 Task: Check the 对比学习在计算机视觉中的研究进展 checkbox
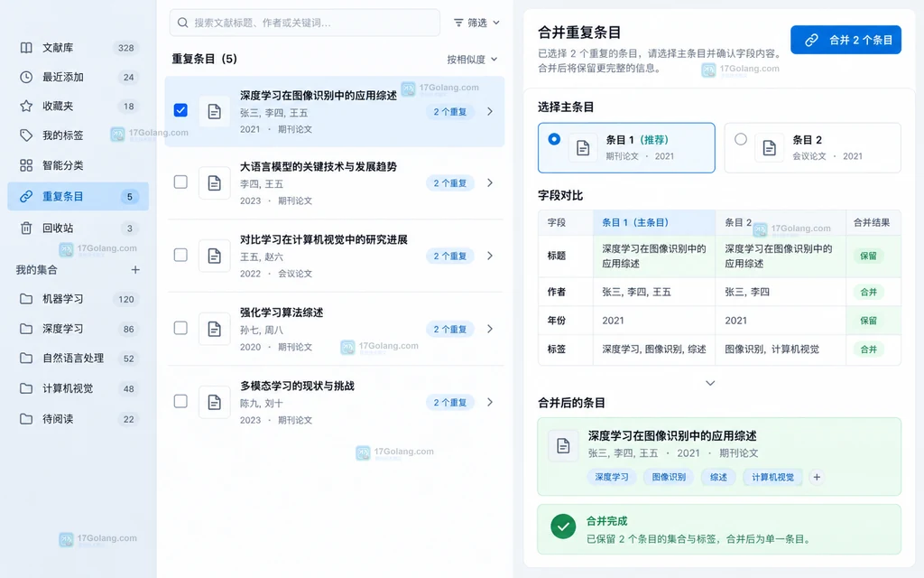coord(180,255)
